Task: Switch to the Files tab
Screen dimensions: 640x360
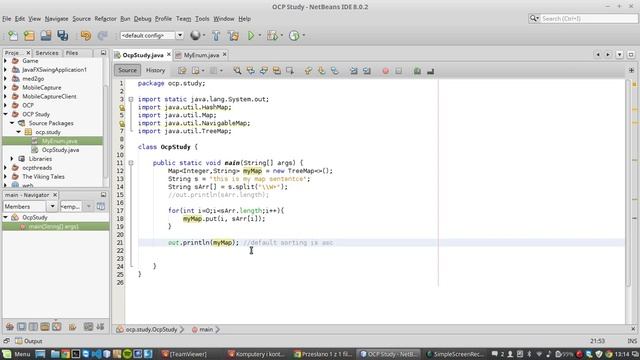Action: [72, 53]
